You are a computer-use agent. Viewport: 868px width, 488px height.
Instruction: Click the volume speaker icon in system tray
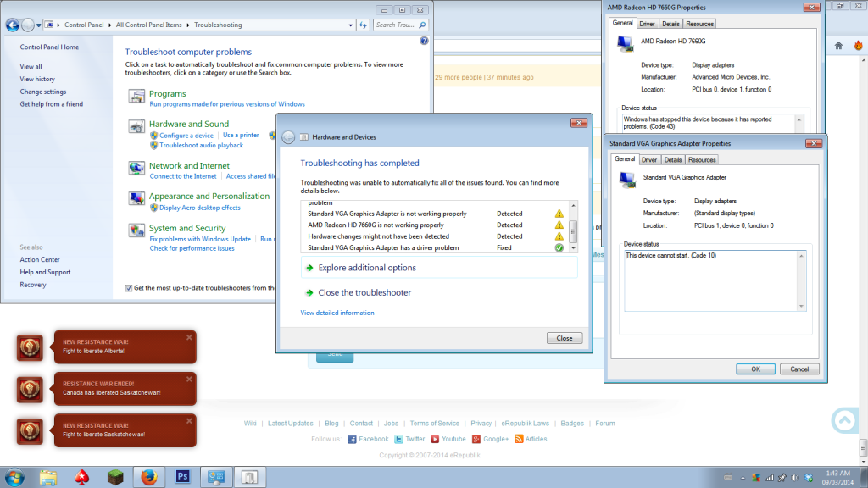(795, 478)
